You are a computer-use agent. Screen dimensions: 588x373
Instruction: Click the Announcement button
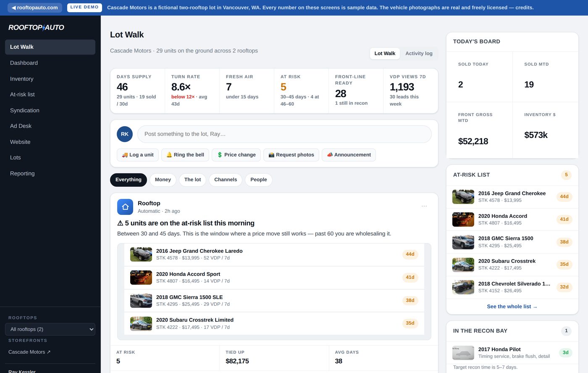coord(349,155)
